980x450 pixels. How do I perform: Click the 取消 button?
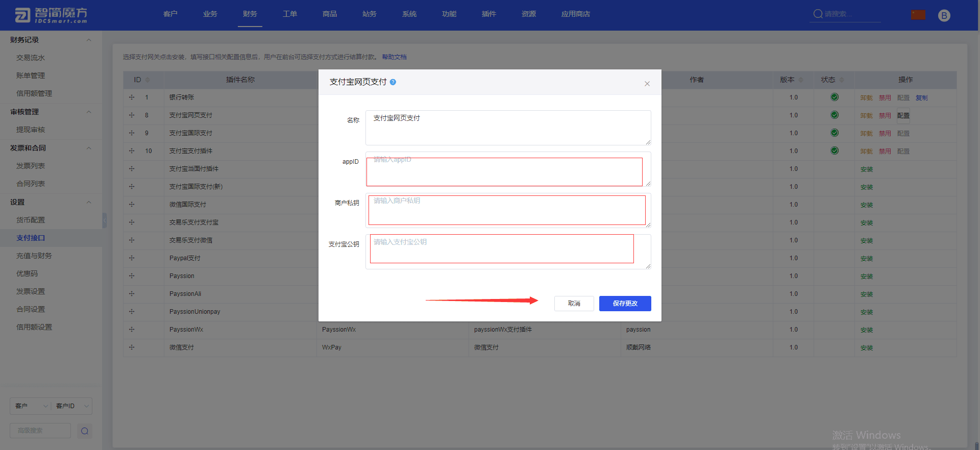(x=574, y=304)
